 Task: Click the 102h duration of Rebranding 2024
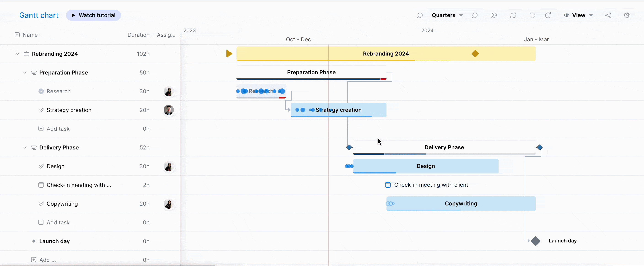point(143,54)
